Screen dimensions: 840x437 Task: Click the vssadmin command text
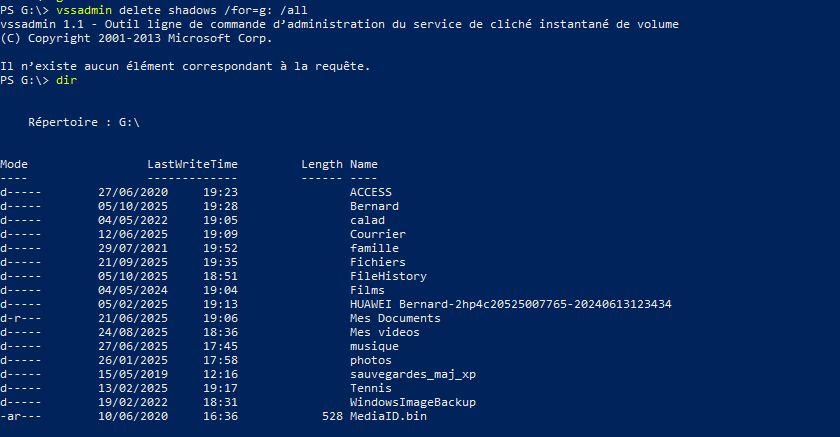(84, 10)
